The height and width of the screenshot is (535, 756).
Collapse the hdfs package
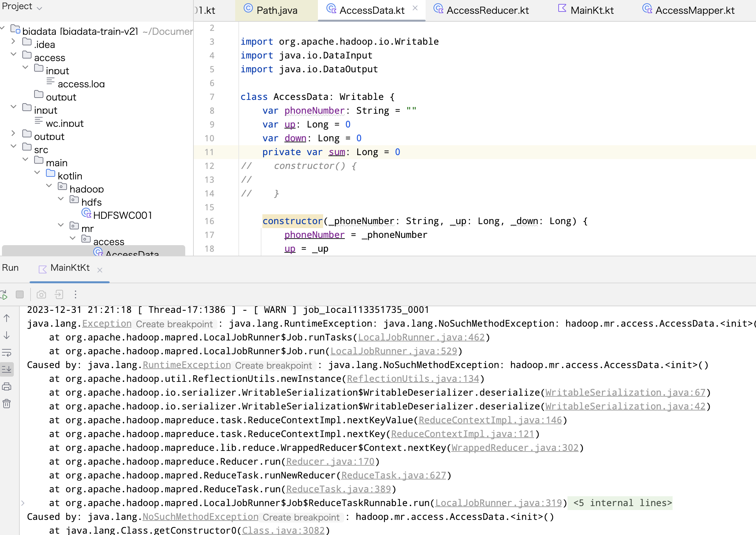pyautogui.click(x=61, y=198)
